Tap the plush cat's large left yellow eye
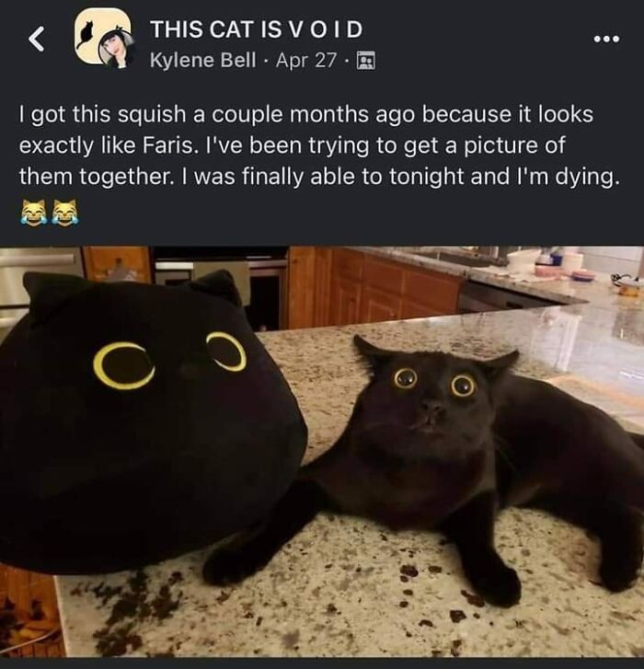The image size is (644, 669). point(123,365)
